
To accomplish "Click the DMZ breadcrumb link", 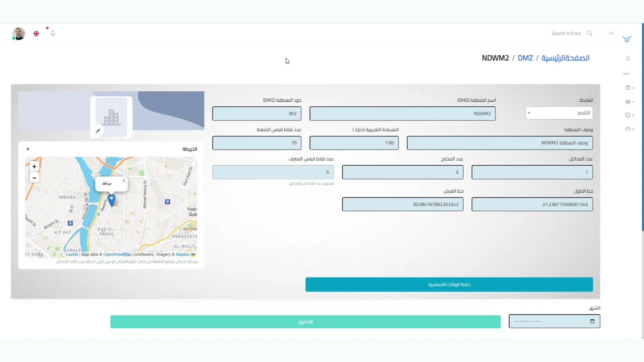I will pos(525,58).
